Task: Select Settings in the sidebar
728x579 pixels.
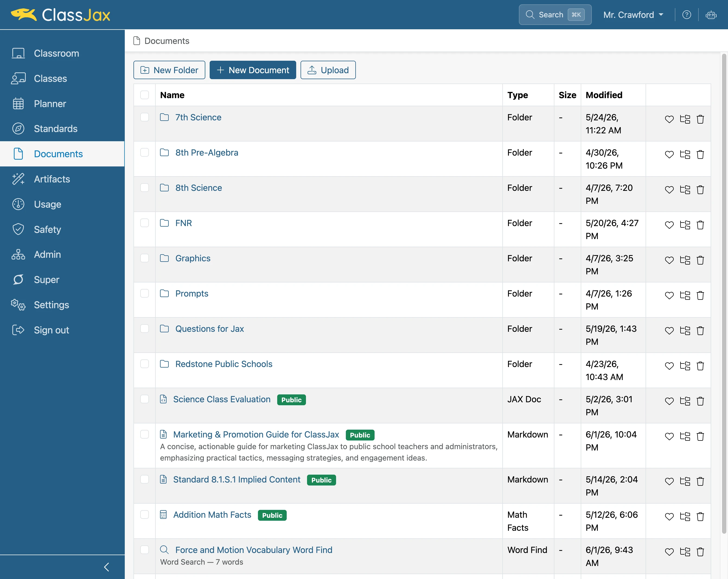Action: [62, 305]
